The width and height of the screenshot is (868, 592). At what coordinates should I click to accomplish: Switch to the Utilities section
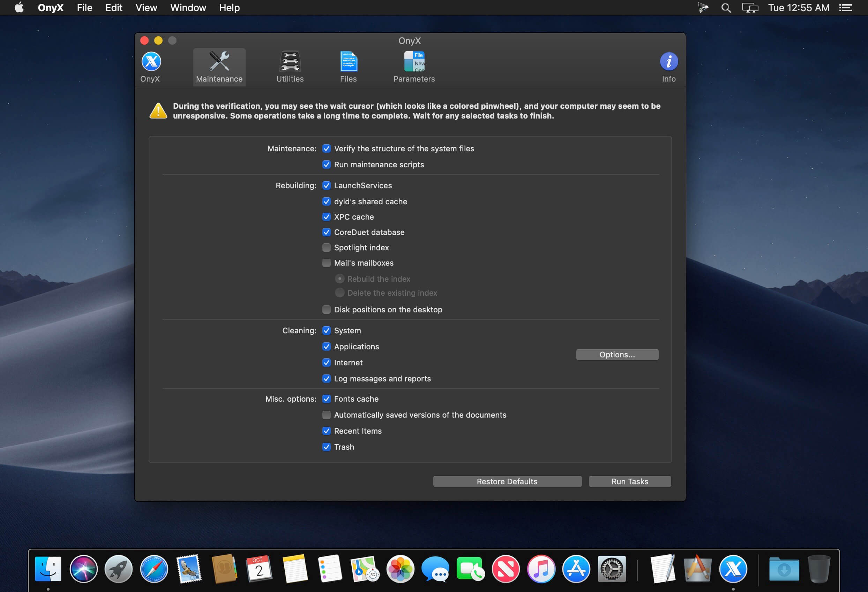click(290, 66)
